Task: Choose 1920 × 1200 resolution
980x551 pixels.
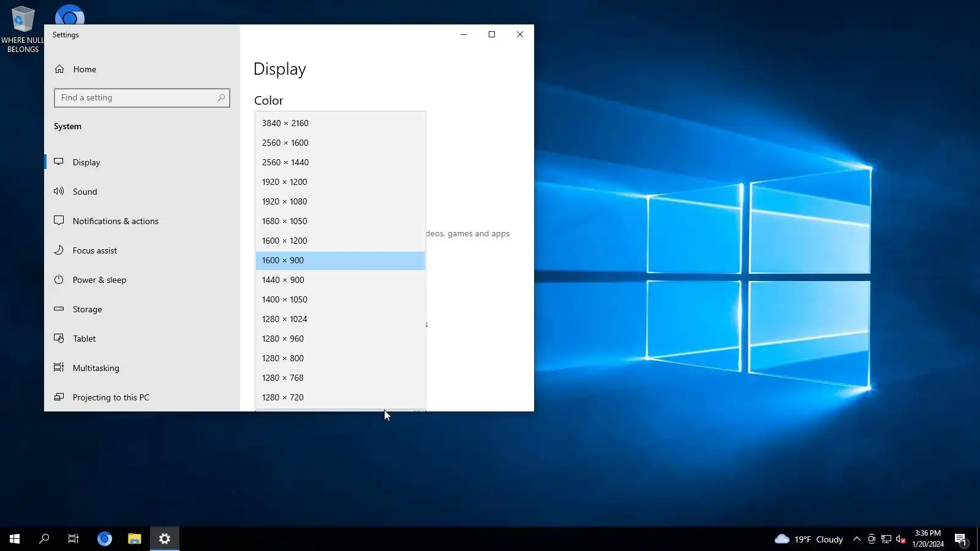Action: pos(341,182)
